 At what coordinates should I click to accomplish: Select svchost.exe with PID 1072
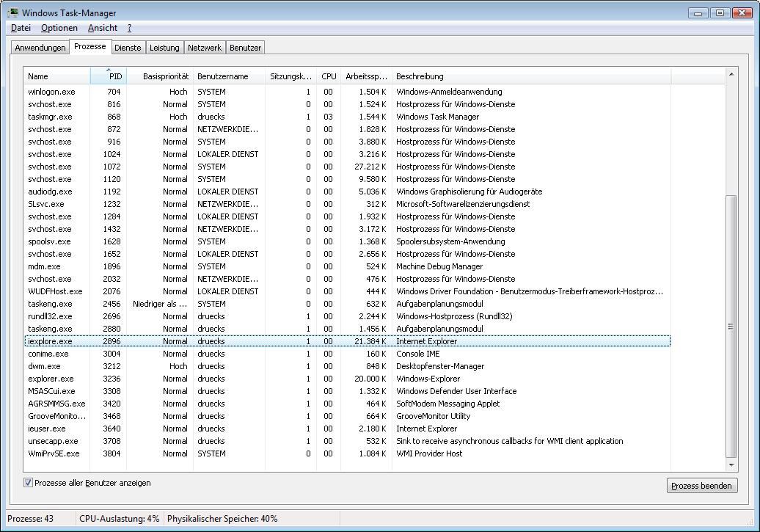pos(348,167)
